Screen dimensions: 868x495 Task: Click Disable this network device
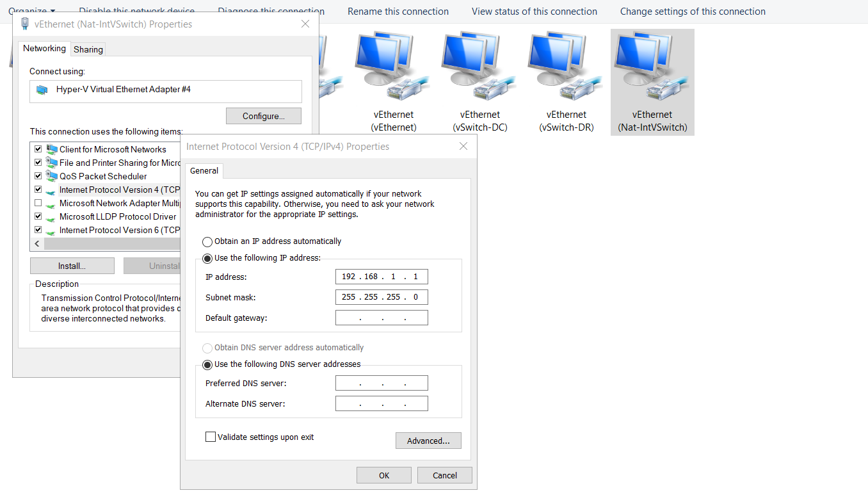coord(137,11)
